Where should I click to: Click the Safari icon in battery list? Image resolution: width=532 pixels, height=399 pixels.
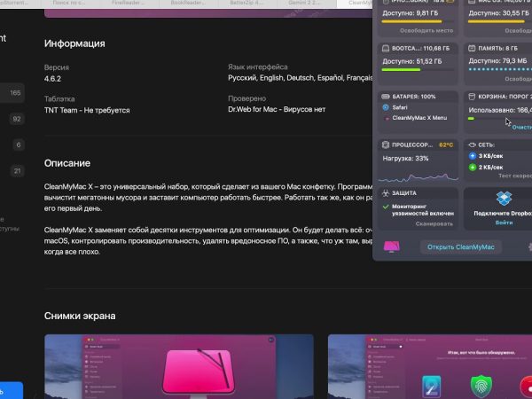[385, 107]
